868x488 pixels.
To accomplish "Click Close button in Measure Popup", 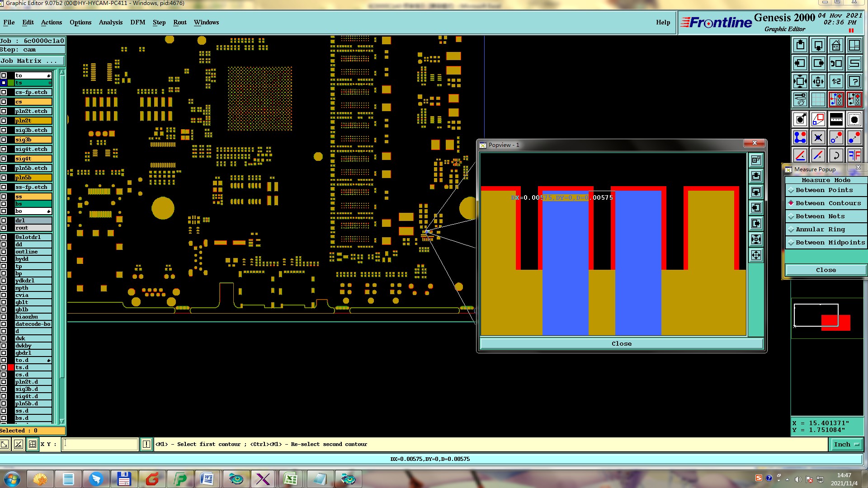I will point(826,270).
